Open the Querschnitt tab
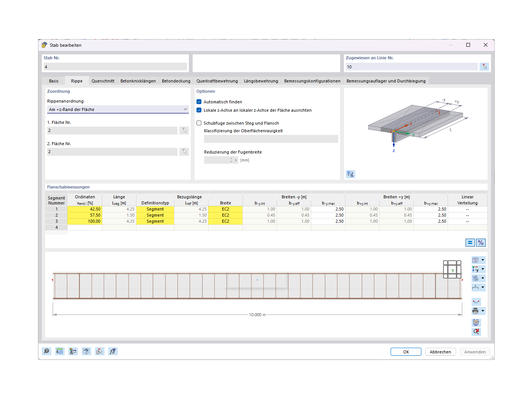 [103, 81]
